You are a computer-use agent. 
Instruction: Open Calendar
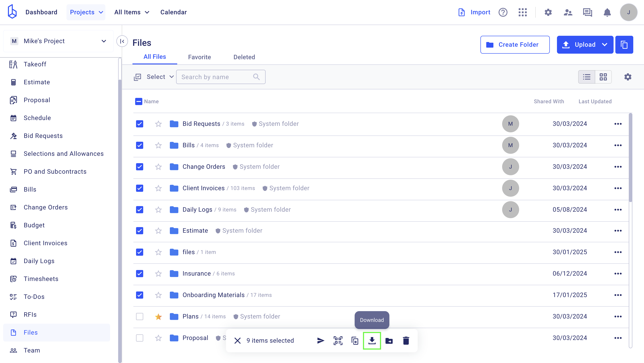point(173,12)
